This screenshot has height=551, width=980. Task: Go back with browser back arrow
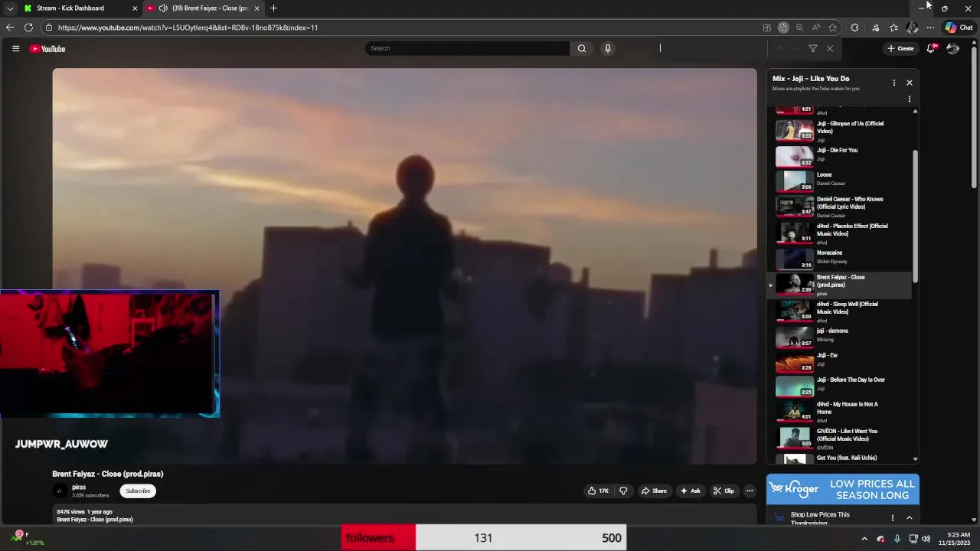pyautogui.click(x=10, y=28)
